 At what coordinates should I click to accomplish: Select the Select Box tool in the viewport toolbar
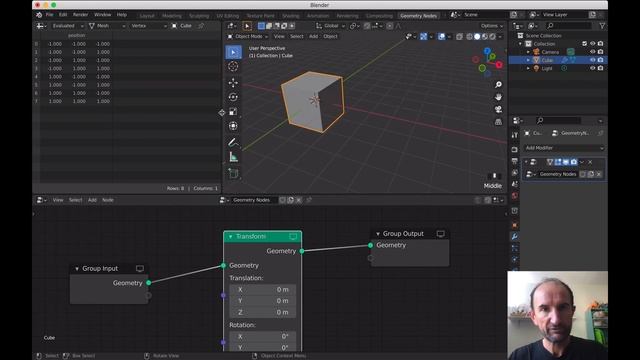[x=233, y=52]
